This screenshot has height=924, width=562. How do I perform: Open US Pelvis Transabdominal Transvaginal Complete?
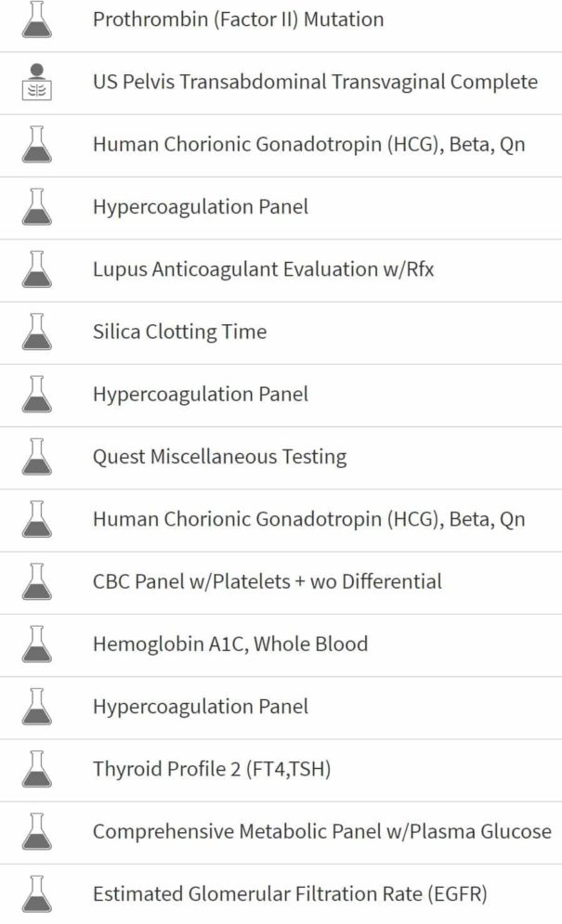point(281,83)
